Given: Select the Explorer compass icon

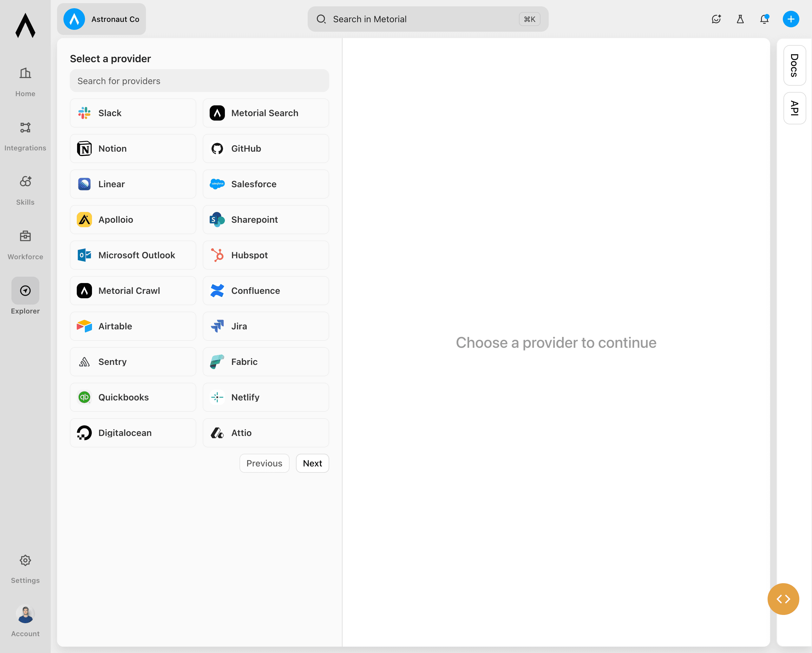Looking at the screenshot, I should 25,291.
